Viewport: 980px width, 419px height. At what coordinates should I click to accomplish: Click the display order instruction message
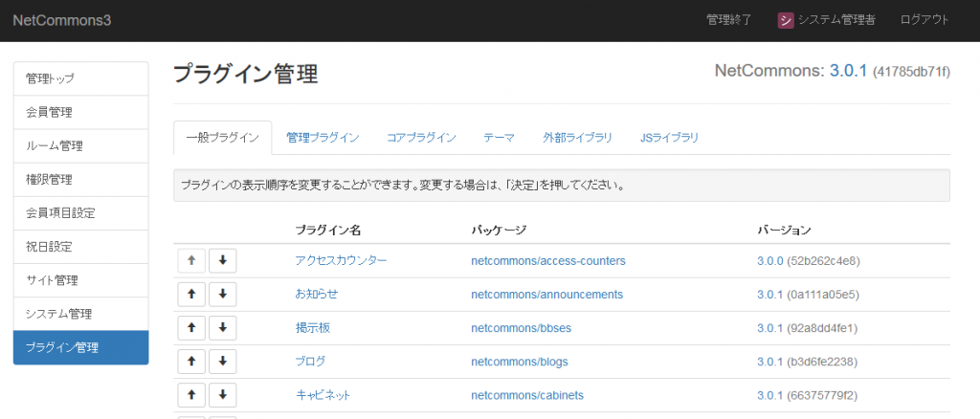pos(562,186)
